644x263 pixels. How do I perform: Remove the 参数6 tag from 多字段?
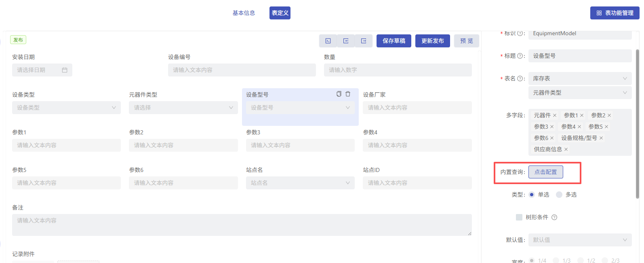552,138
